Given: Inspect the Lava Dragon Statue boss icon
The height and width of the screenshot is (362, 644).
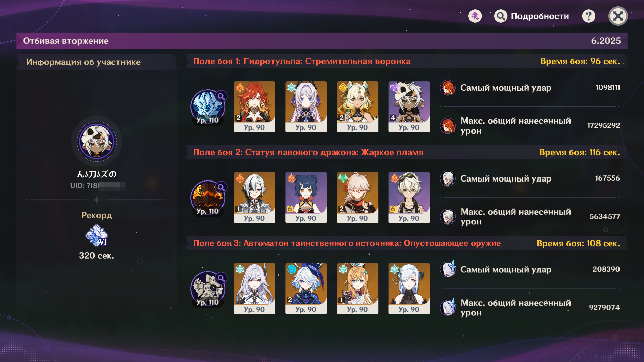Looking at the screenshot, I should [208, 198].
